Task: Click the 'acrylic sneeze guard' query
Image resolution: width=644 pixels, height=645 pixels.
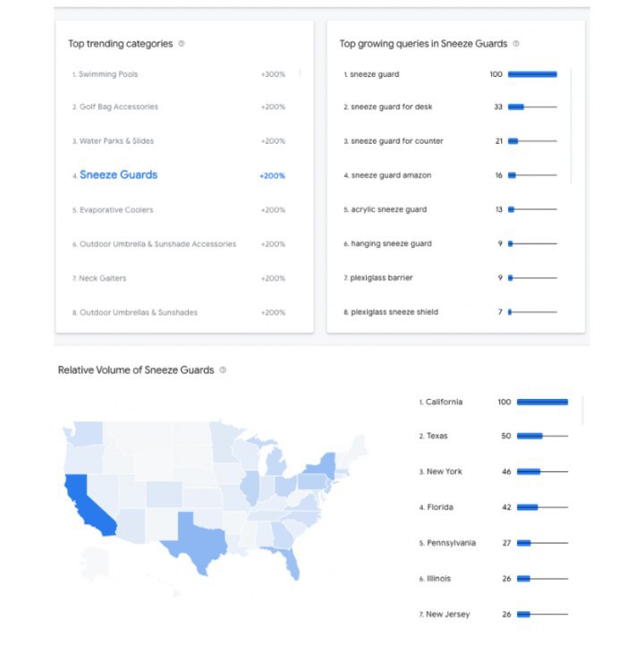Action: pyautogui.click(x=388, y=209)
